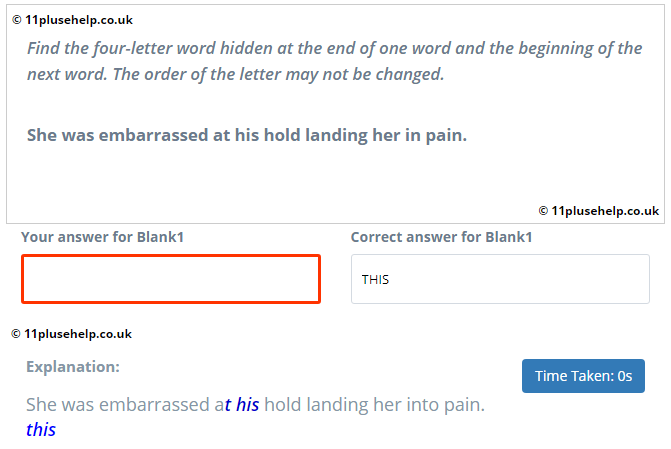The height and width of the screenshot is (449, 671).
Task: Click the blue highlighted 't his' in explanation
Action: [242, 404]
